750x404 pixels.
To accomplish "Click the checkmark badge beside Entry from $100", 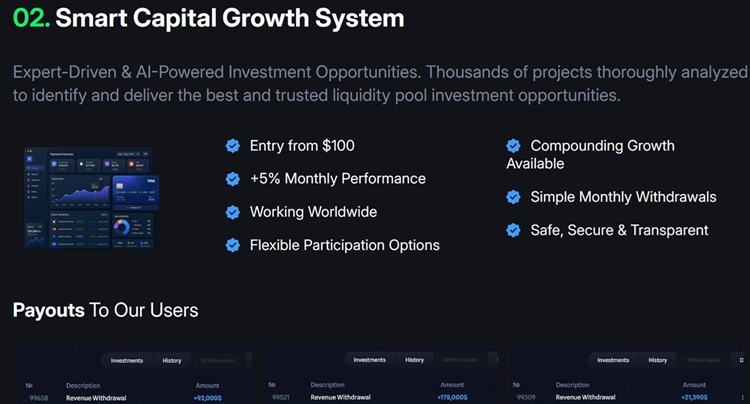I will pyautogui.click(x=233, y=146).
